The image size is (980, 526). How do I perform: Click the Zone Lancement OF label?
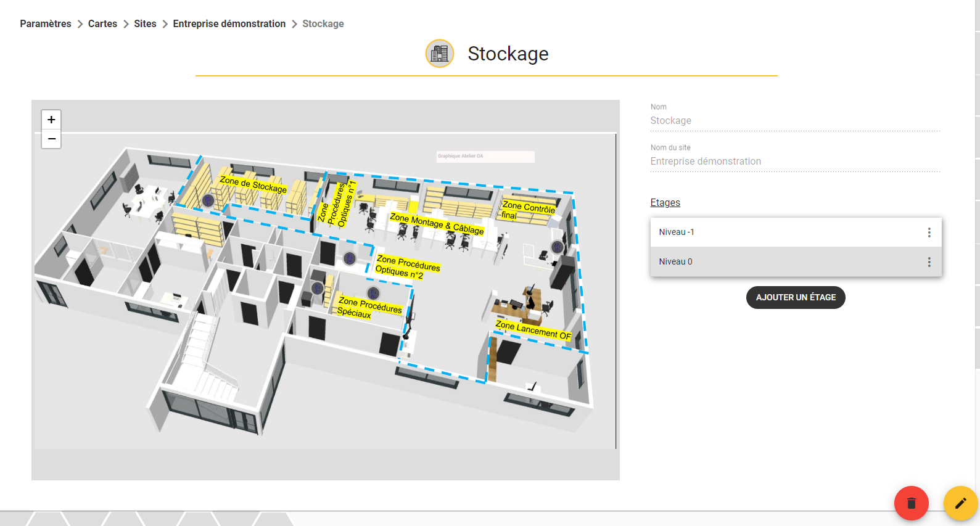533,329
